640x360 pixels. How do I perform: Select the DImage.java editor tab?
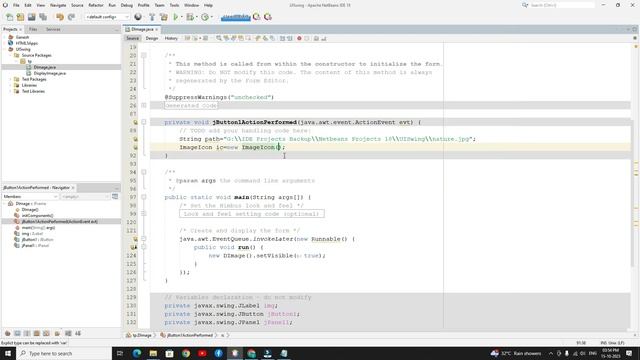(x=142, y=29)
